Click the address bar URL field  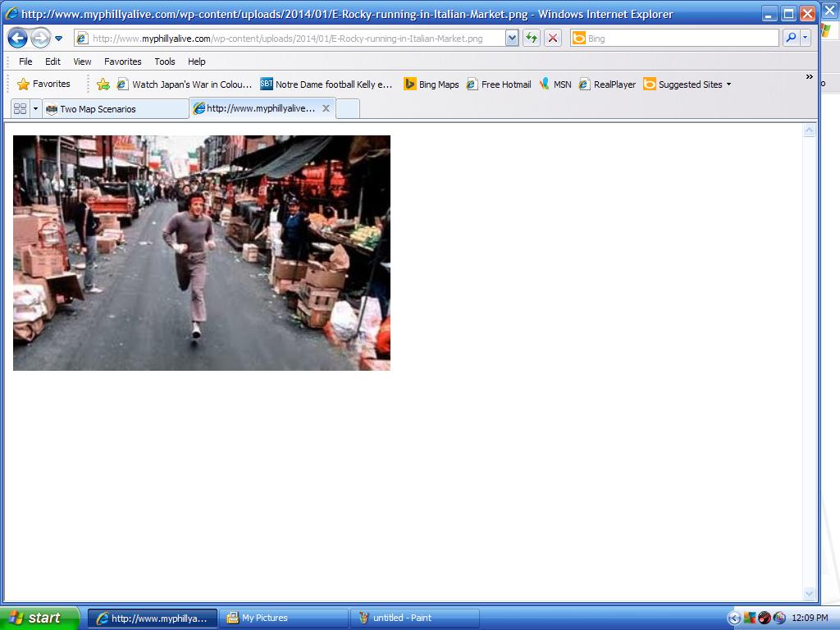point(290,39)
